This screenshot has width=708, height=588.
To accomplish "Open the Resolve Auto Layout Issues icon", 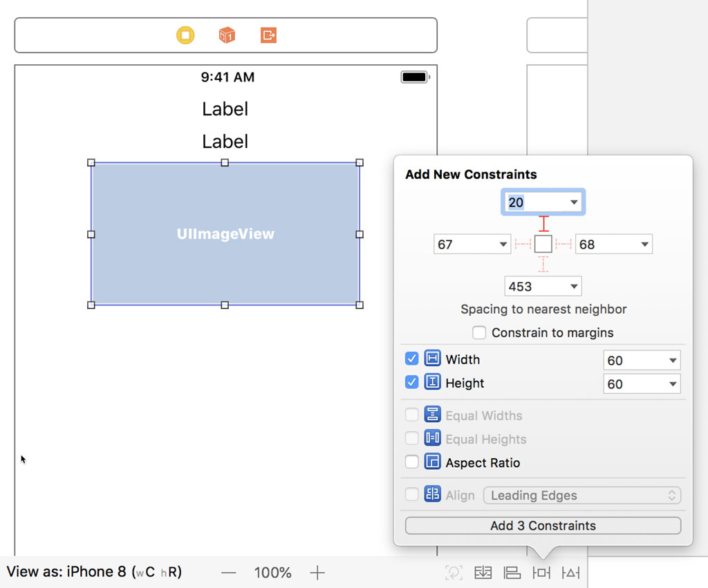I will (570, 573).
